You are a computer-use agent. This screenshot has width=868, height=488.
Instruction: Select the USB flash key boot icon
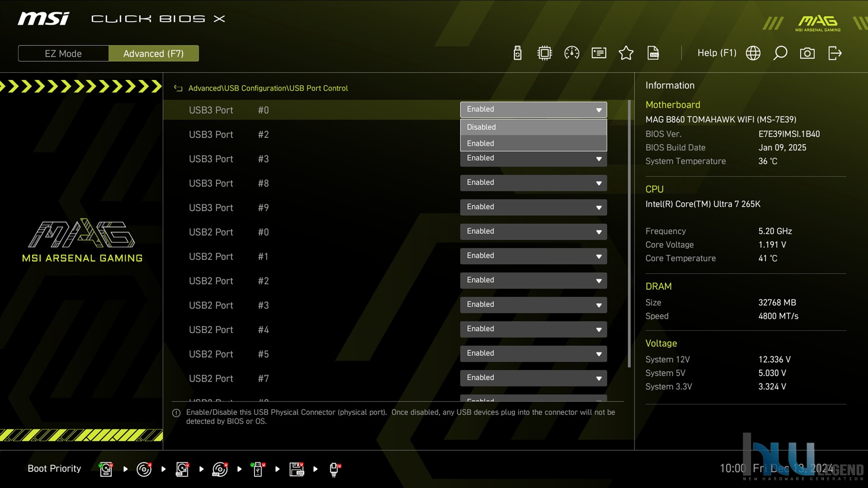click(x=258, y=469)
